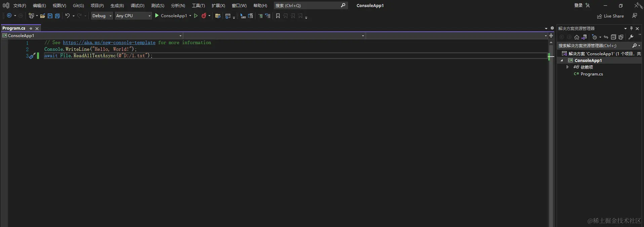Open the 帮助(H) menu
Image resolution: width=644 pixels, height=227 pixels.
260,5
